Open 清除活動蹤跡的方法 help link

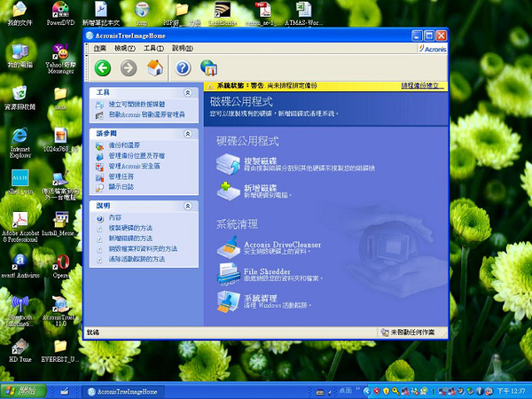137,259
